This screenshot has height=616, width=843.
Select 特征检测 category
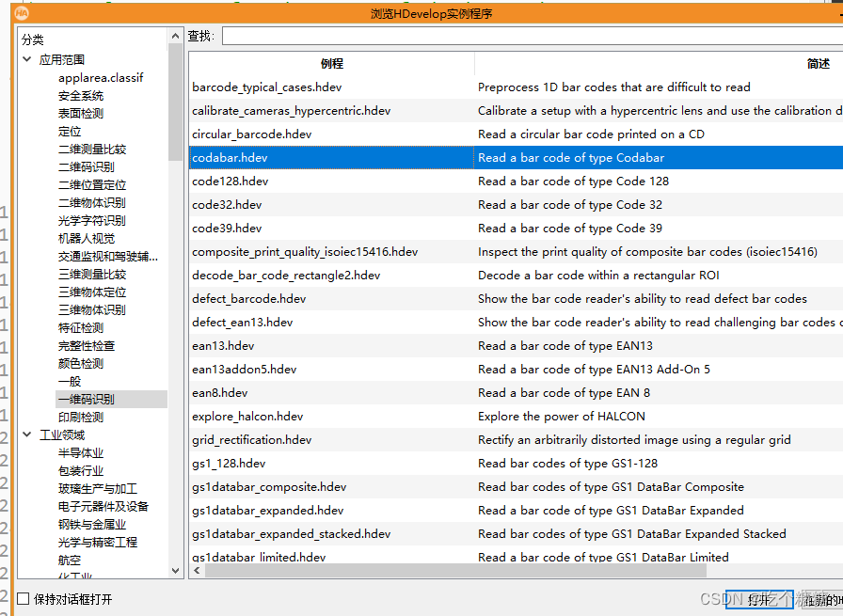[81, 327]
